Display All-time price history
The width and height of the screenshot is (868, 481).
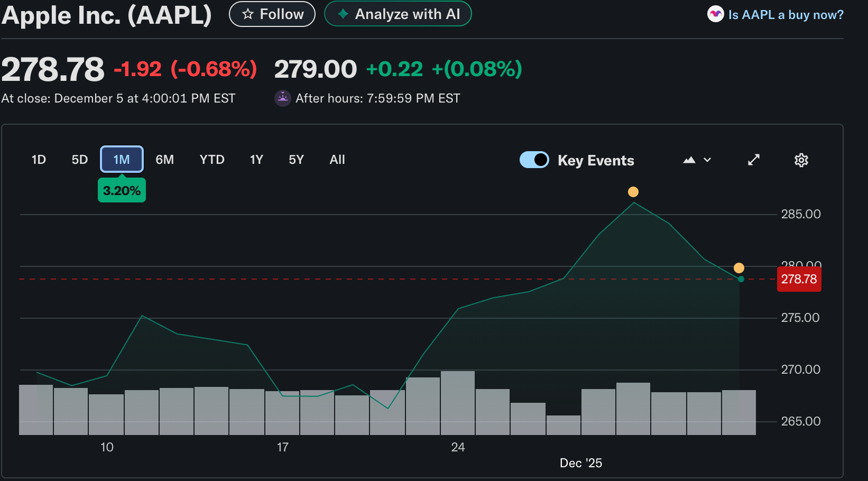coord(337,160)
